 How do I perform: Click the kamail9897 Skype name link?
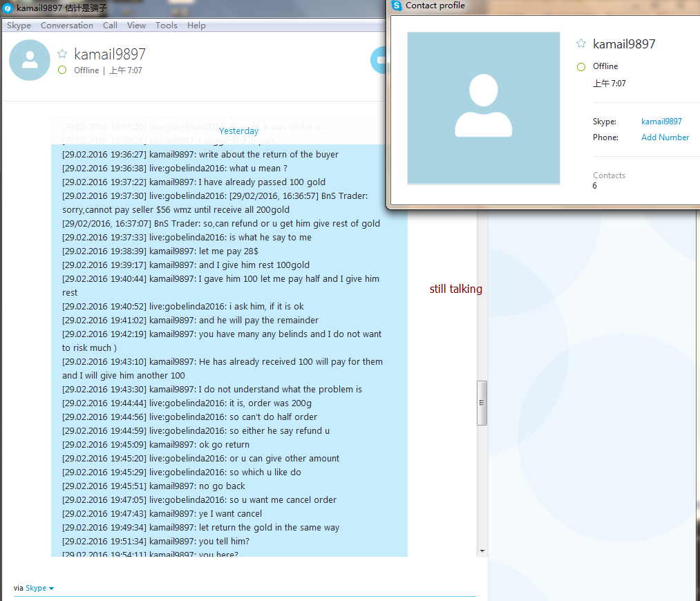tap(661, 122)
